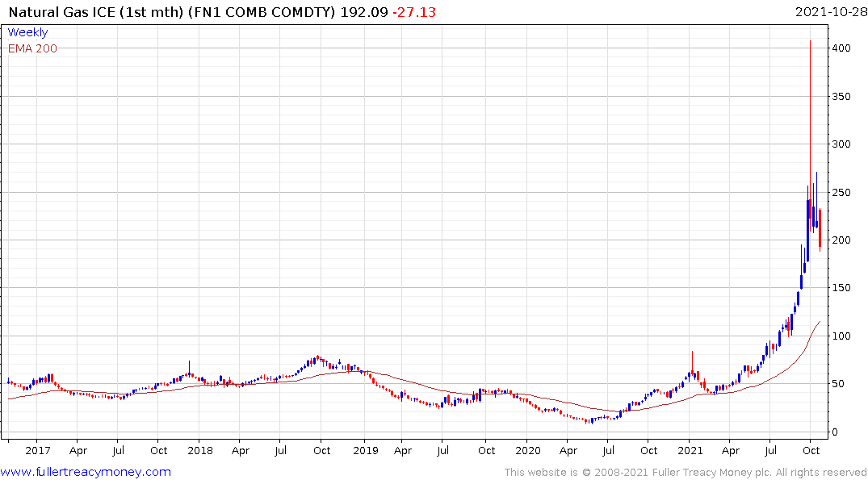Viewport: 868px width, 484px height.
Task: Click the 2019 x-axis label
Action: click(365, 451)
